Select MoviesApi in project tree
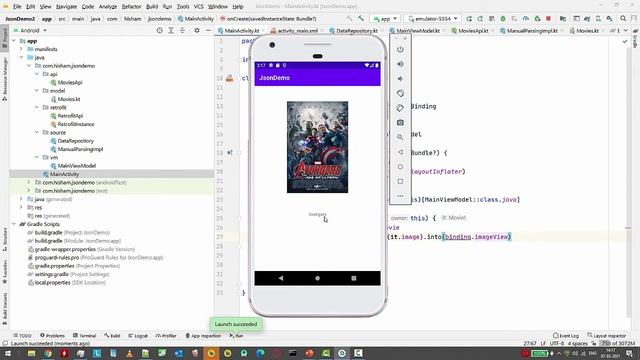Screen dimensions: 640x360 pyautogui.click(x=70, y=82)
